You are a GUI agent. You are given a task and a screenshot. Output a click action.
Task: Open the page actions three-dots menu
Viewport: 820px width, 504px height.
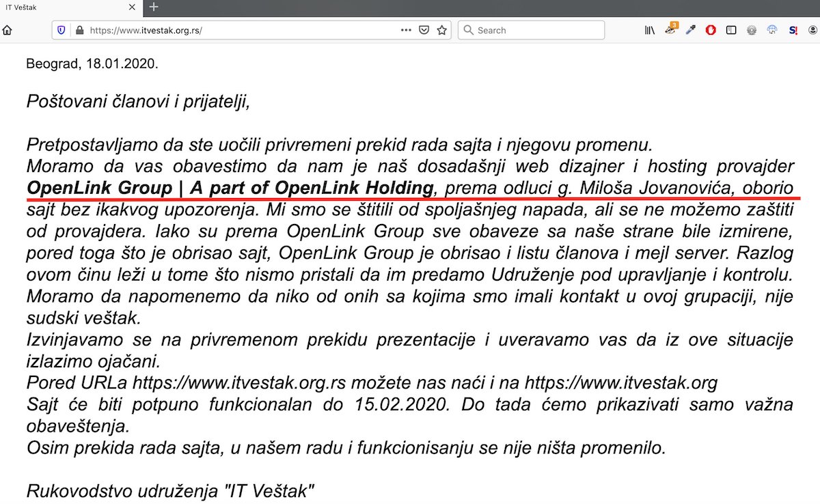pos(406,30)
